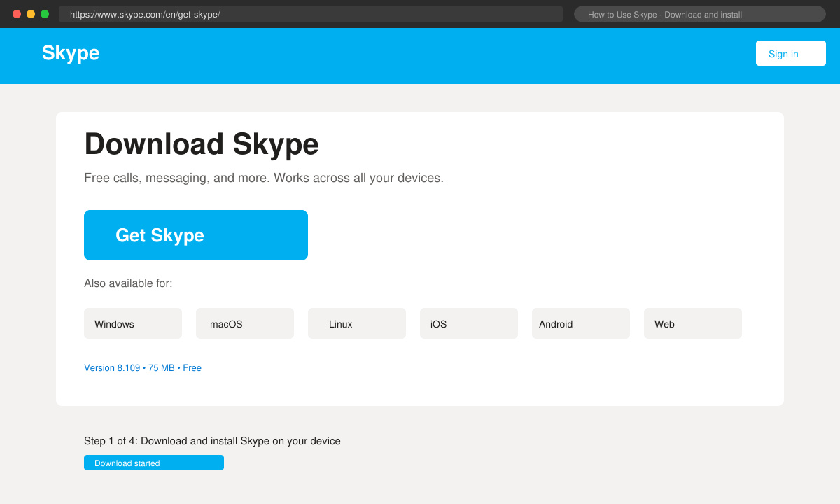Screen dimensions: 840x504
Task: Open Skype for Web option
Action: [693, 323]
